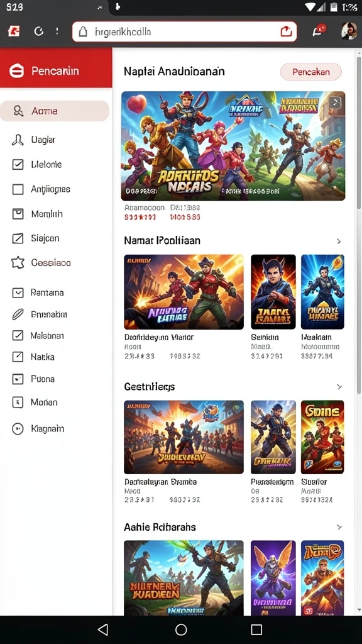Click the Pencariin red header button
This screenshot has width=362, height=644.
[56, 71]
